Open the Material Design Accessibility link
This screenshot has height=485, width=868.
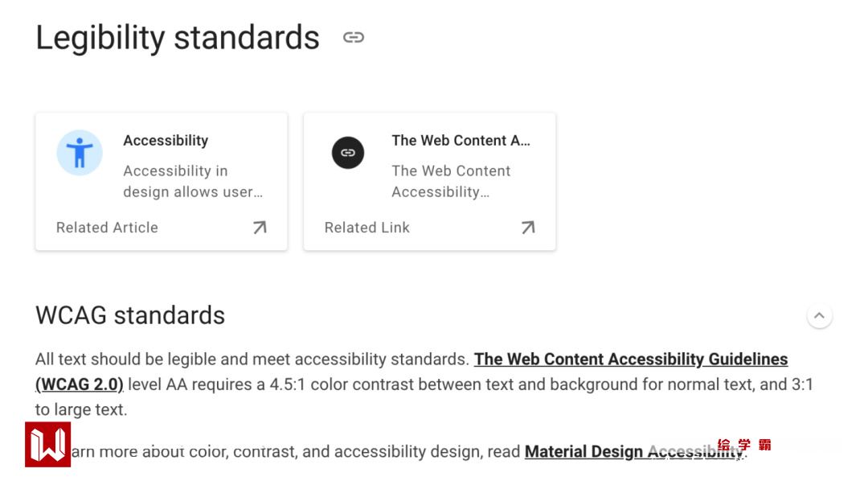[x=611, y=452]
